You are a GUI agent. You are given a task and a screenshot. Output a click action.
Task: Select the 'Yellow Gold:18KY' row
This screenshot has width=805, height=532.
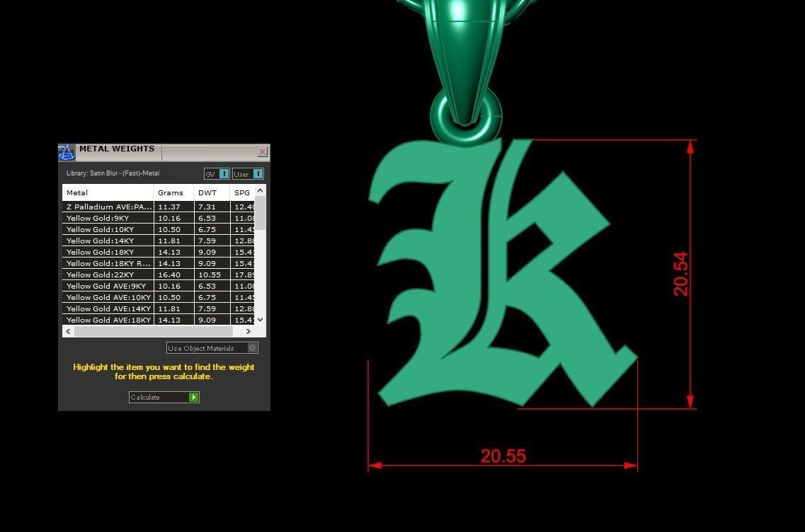coord(158,252)
